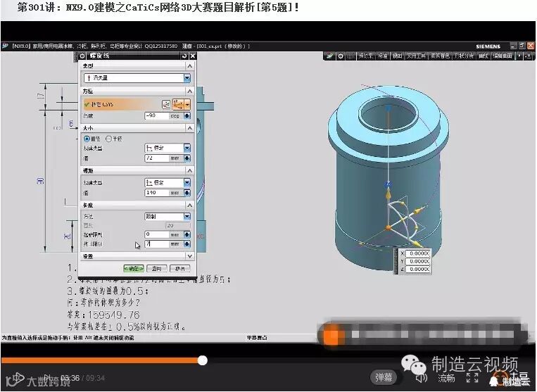Screen dimensions: 537x392
Task: Open the 形状分析 toolbar tab
Action: [x=464, y=56]
